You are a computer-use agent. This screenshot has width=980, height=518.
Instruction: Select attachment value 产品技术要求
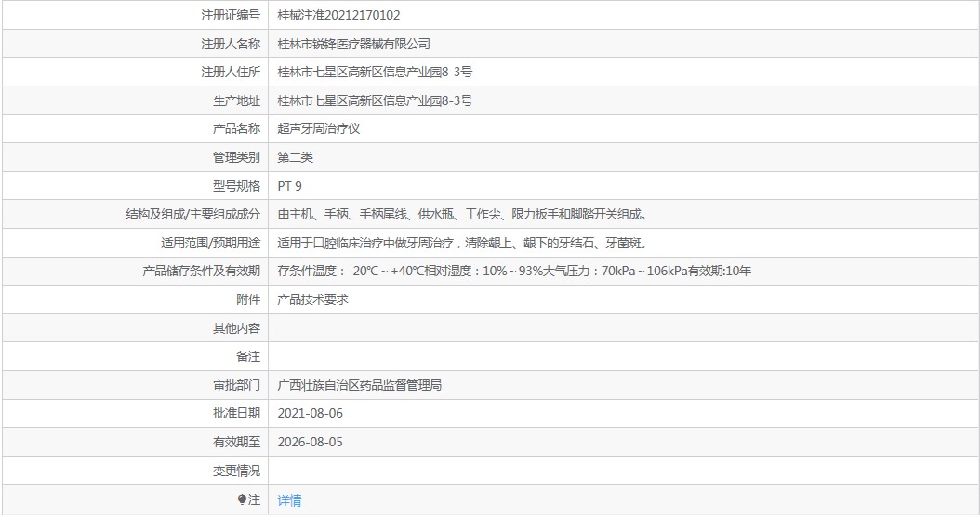tap(312, 300)
